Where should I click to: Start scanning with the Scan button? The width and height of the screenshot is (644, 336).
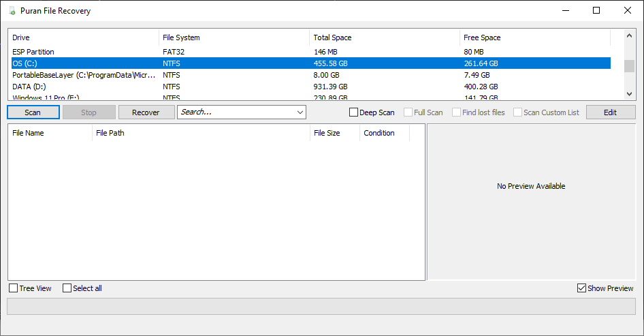[x=33, y=112]
